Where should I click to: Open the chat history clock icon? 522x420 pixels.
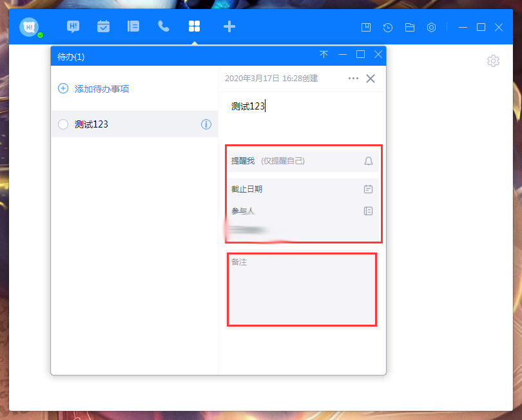click(387, 27)
